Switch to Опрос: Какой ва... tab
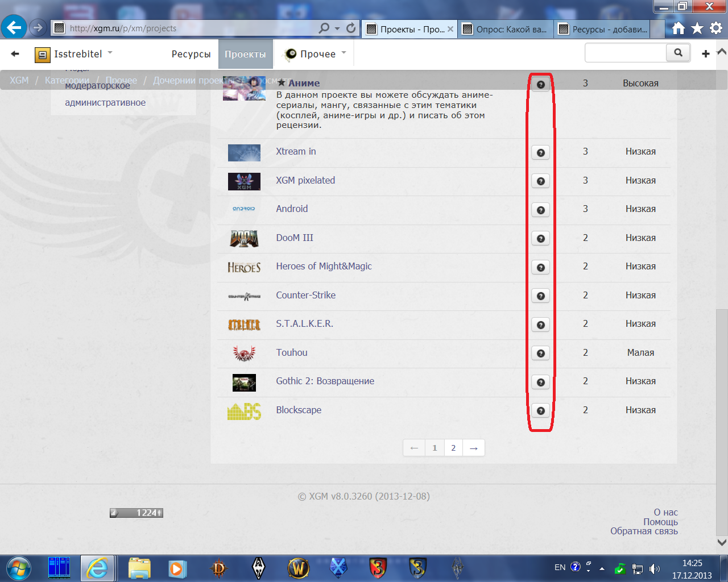This screenshot has width=728, height=582. coord(506,29)
